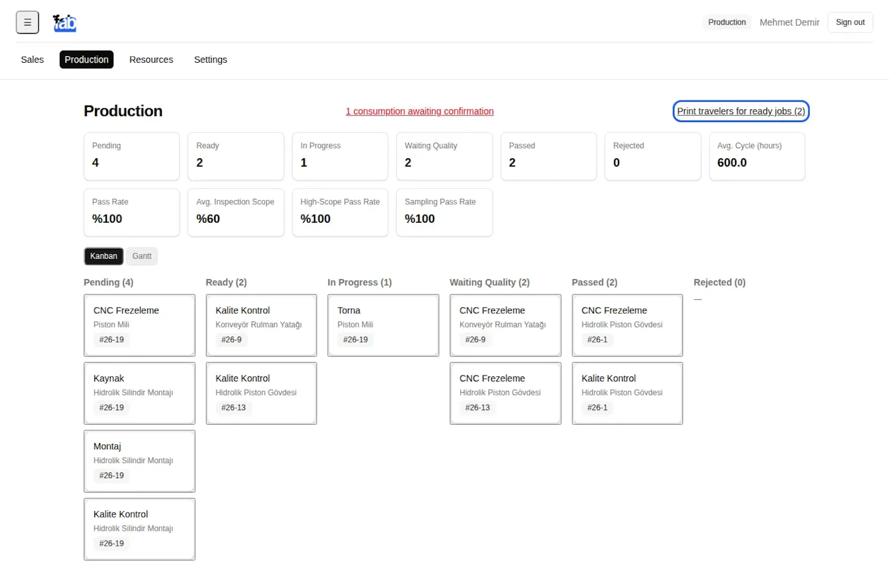This screenshot has height=588, width=889.
Task: Click the fab logo icon
Action: [64, 23]
